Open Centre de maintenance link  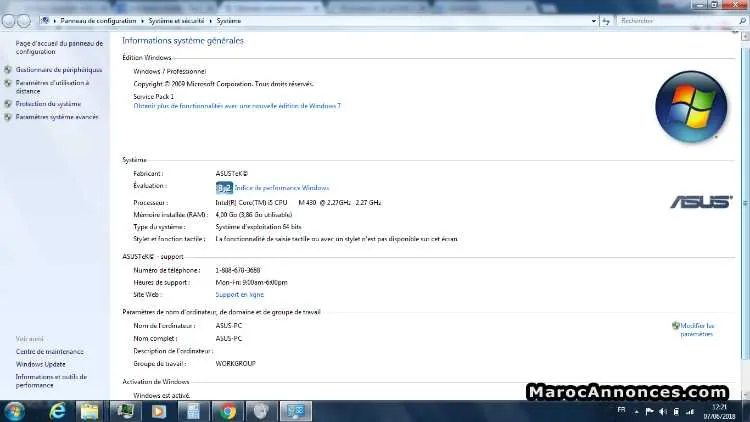pos(49,351)
